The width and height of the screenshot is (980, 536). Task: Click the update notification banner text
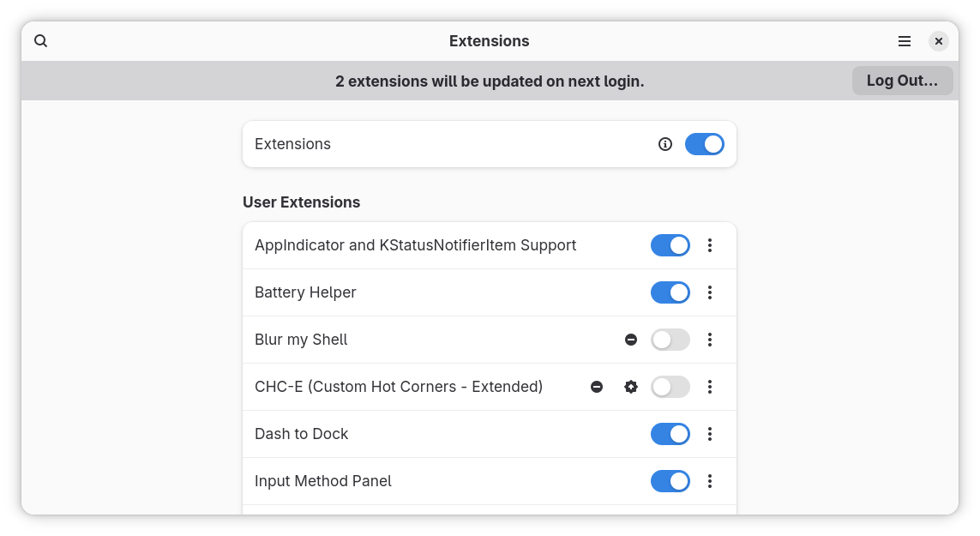pos(490,81)
